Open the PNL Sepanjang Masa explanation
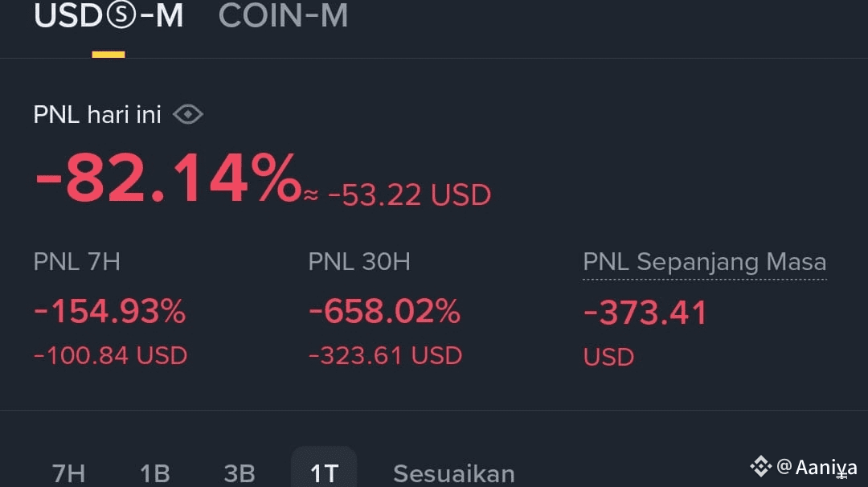This screenshot has height=487, width=868. (x=704, y=262)
